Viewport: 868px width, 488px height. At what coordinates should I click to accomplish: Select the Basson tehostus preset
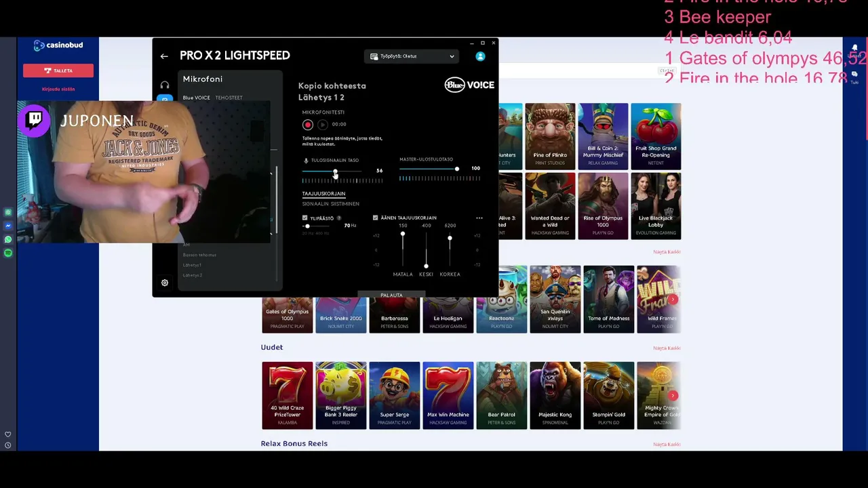point(199,256)
